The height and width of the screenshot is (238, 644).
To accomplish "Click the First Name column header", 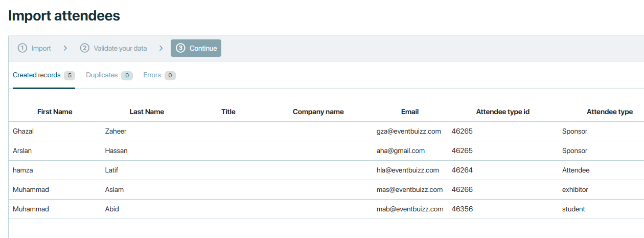I will point(55,112).
